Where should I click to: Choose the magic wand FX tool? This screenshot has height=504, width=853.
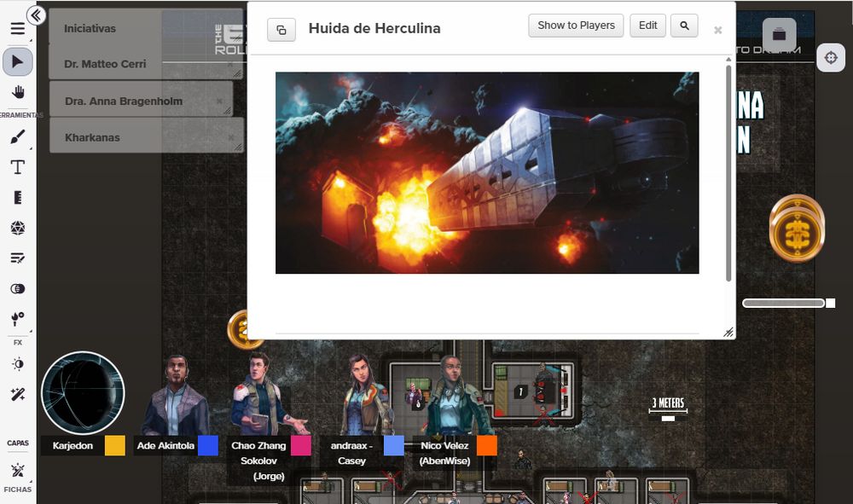(17, 394)
